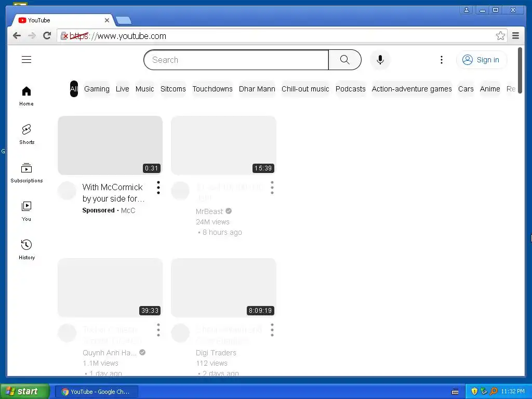Open options menu for MrBeast video

coord(272,188)
